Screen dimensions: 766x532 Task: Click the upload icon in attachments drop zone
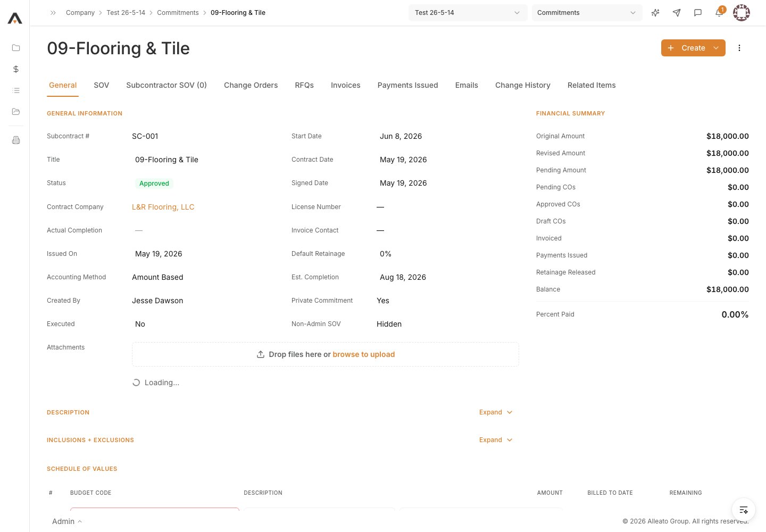coord(261,354)
